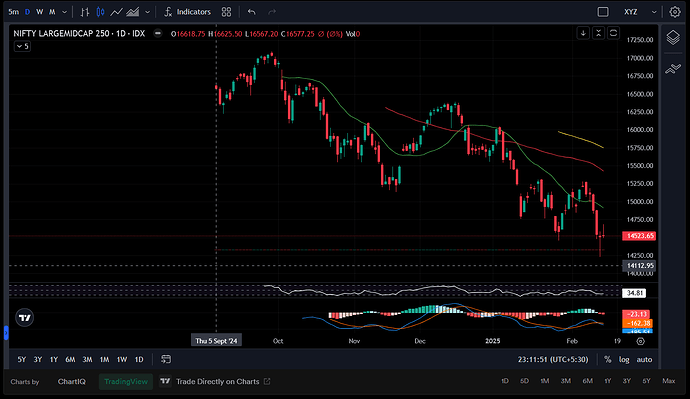Click the -23.13 MACD histogram label
Screen dimensions: 690x399
pyautogui.click(x=637, y=314)
